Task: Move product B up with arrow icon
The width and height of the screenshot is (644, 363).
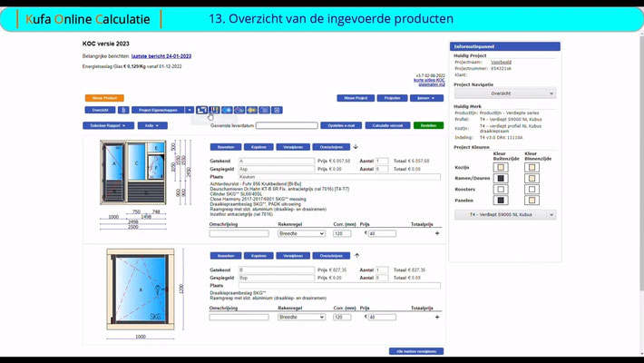Action: tap(356, 256)
